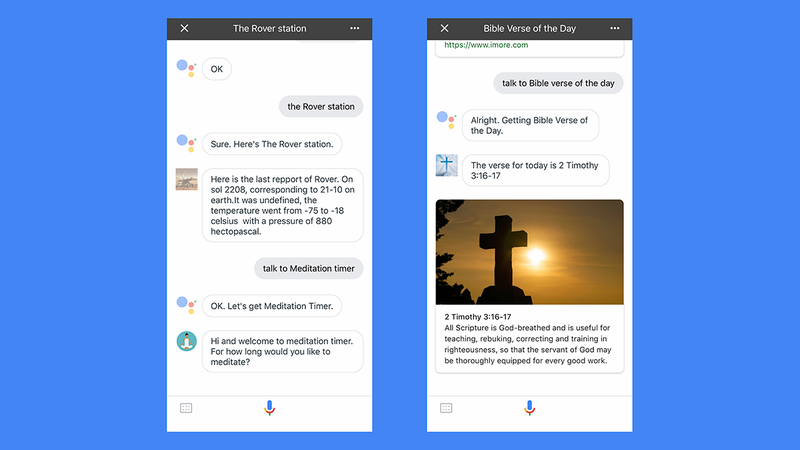Open the Rover station avatar thumbnail
This screenshot has height=450, width=800.
[x=187, y=179]
